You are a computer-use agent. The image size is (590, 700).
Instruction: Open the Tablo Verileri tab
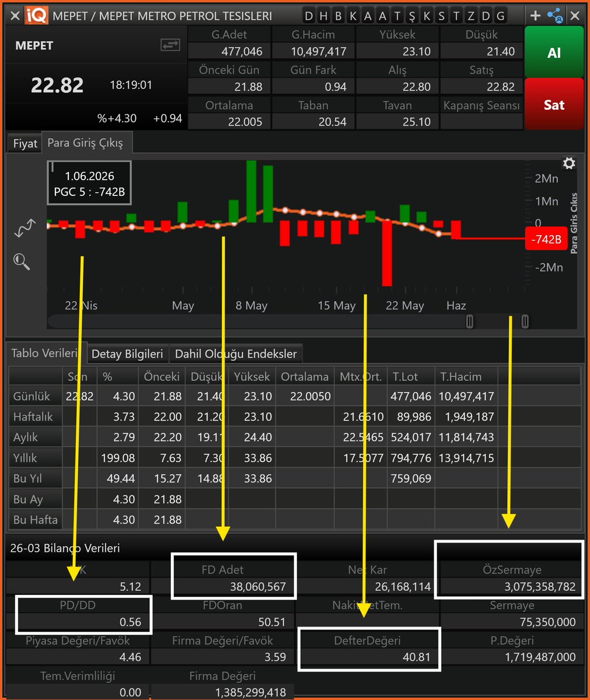pos(45,353)
